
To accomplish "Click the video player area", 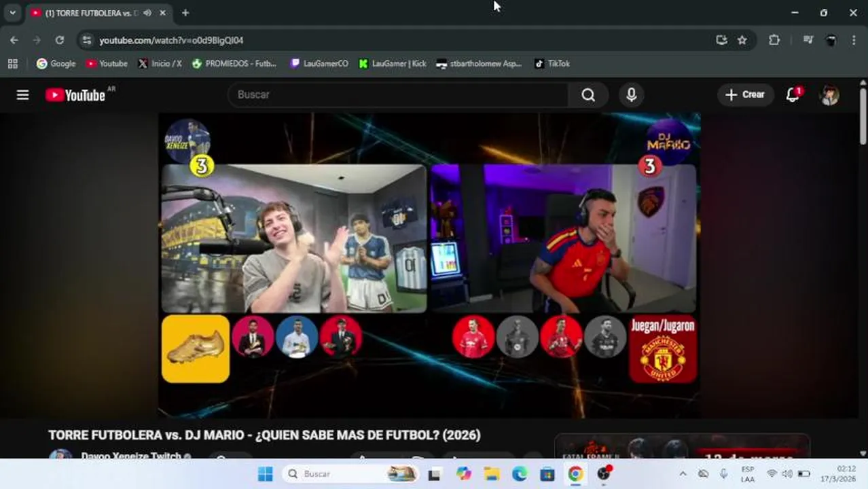I will pyautogui.click(x=429, y=265).
